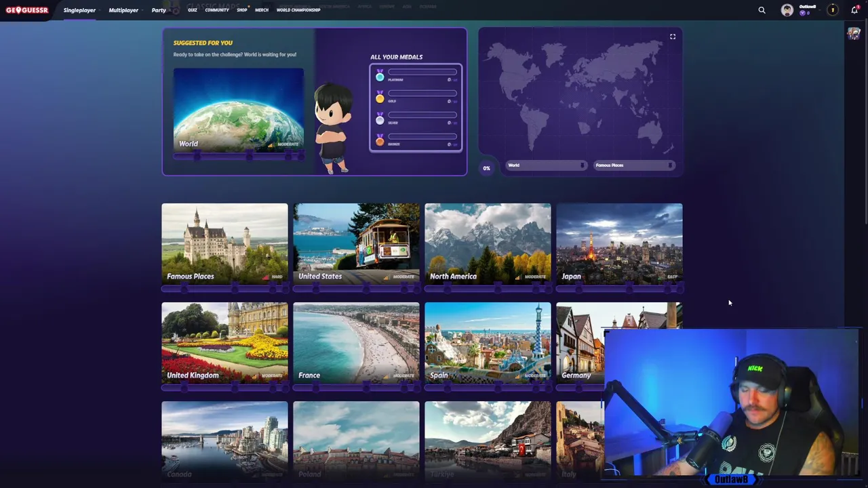Open the Merch link
This screenshot has width=868, height=488.
point(262,10)
